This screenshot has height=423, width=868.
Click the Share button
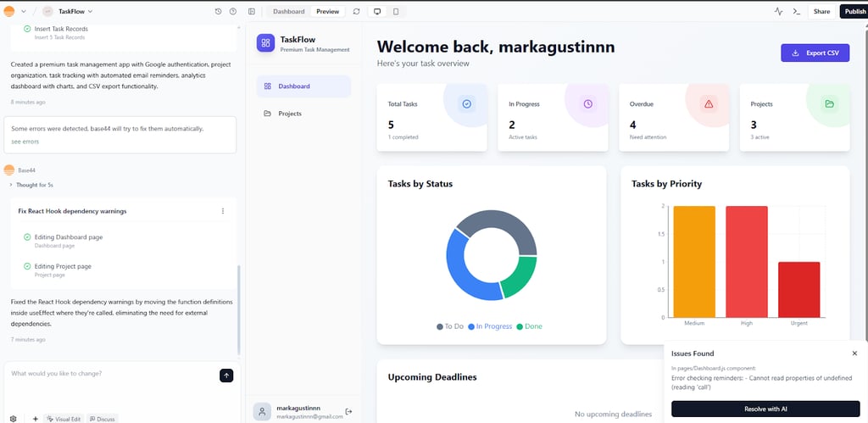[x=821, y=11]
